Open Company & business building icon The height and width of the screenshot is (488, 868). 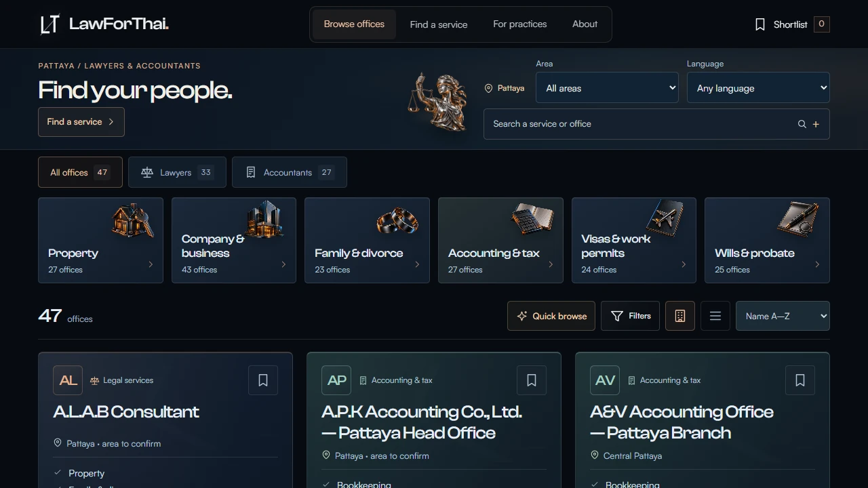[x=264, y=219]
